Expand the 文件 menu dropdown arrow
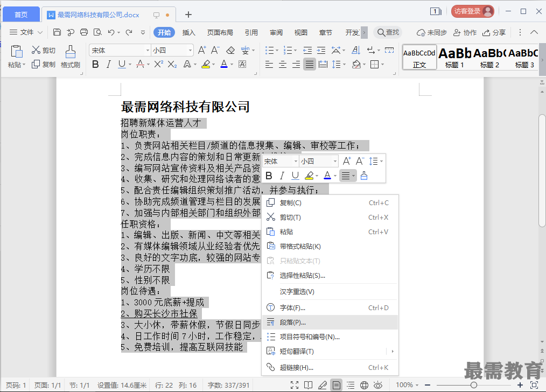 [40, 32]
